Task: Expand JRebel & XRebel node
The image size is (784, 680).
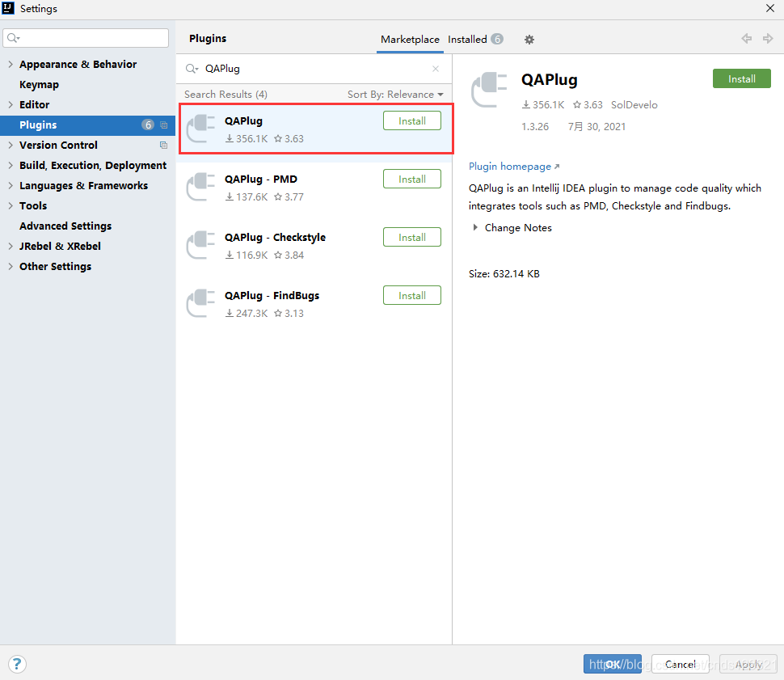Action: pyautogui.click(x=11, y=246)
